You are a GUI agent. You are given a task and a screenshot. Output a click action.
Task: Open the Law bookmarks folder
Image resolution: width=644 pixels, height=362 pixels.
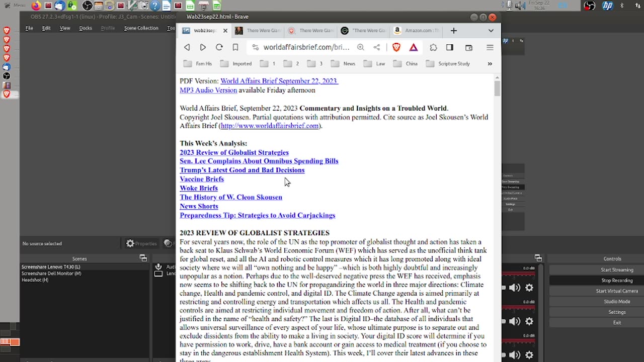[x=374, y=64]
